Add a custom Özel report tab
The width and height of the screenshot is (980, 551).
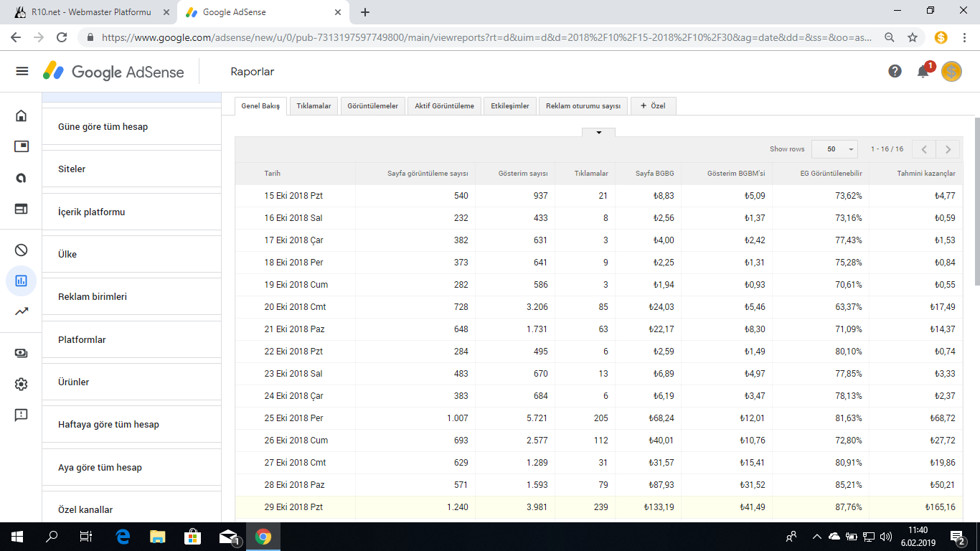tap(653, 106)
